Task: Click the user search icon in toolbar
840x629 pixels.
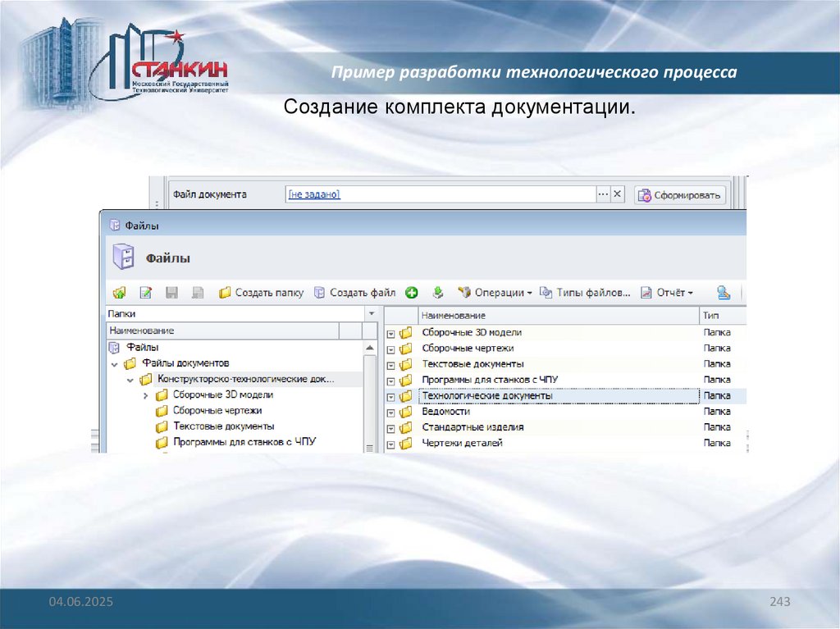Action: tap(724, 293)
